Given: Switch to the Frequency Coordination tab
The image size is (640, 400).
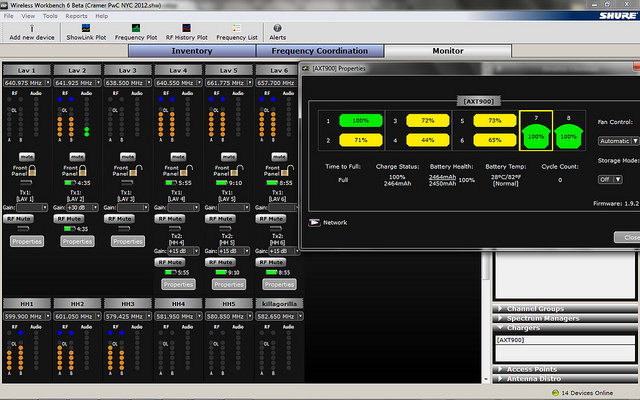Looking at the screenshot, I should click(x=320, y=51).
